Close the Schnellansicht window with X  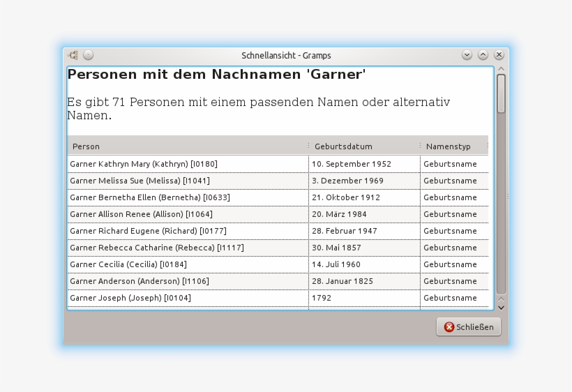tap(499, 55)
